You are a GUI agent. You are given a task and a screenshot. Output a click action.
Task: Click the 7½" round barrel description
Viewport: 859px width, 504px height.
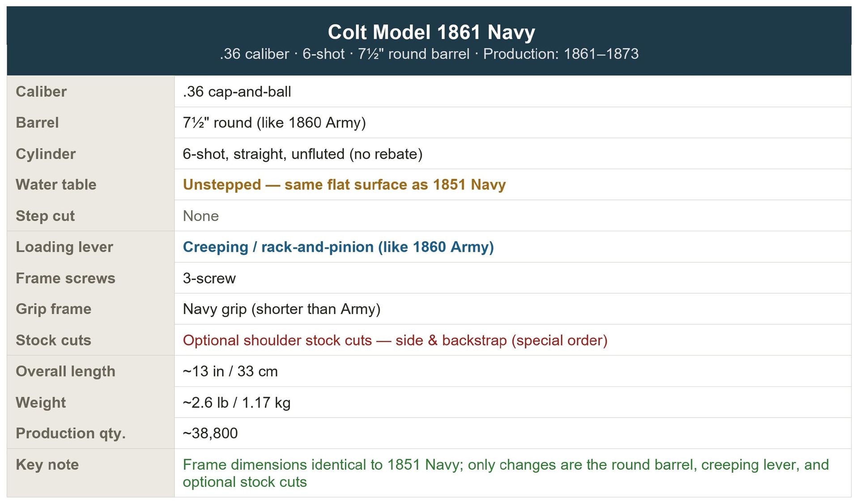click(x=274, y=123)
